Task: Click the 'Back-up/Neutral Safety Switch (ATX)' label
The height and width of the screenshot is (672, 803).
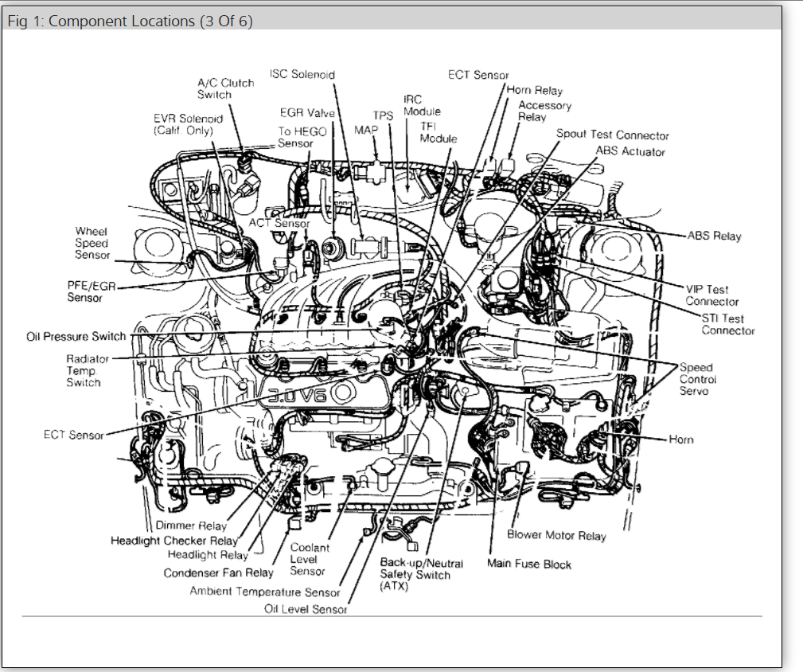Action: 422,575
